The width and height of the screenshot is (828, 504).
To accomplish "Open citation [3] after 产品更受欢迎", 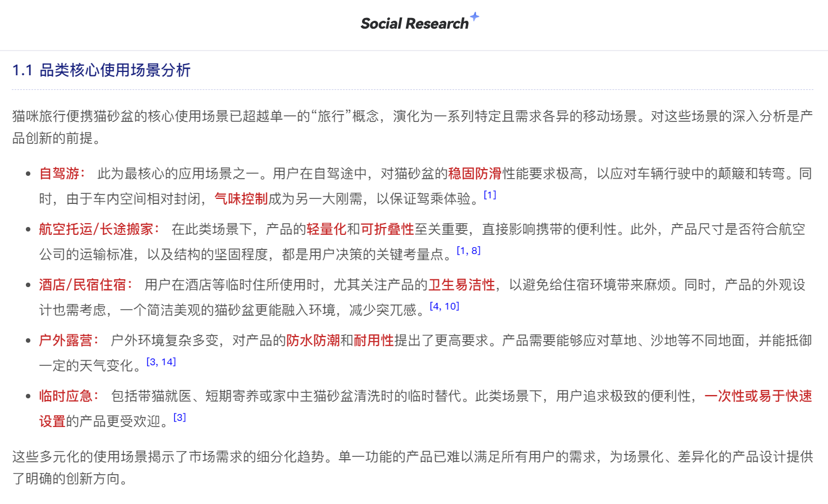I will pos(179,417).
